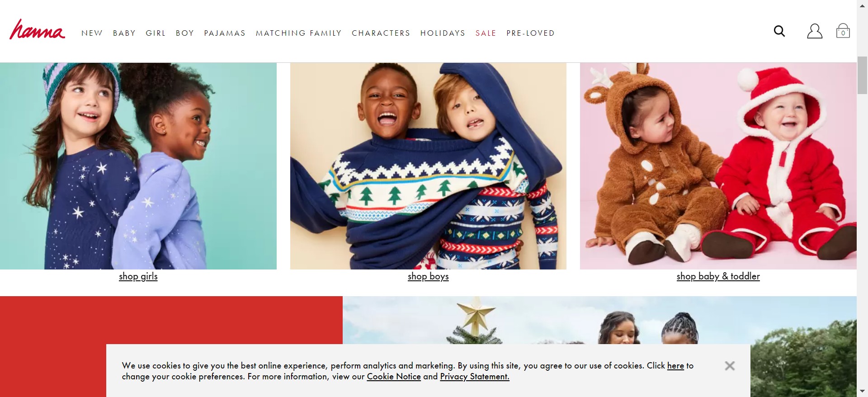Click the vertical scrollbar thumb

click(x=862, y=75)
